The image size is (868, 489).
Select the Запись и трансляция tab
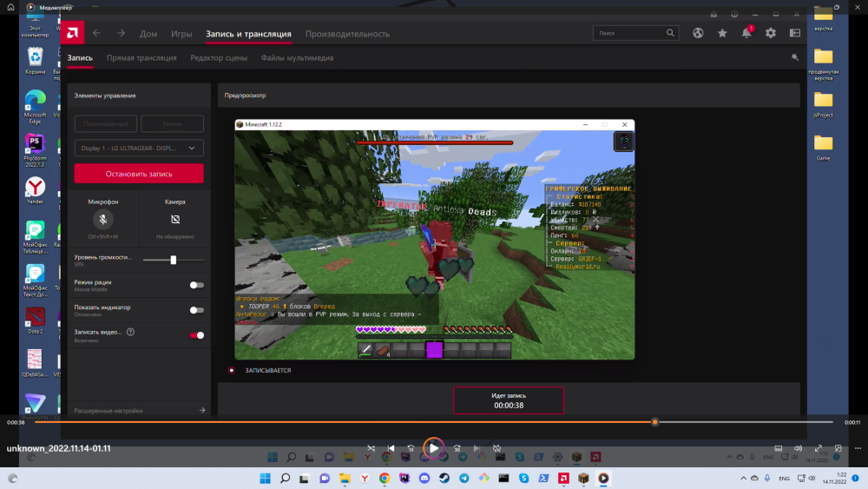[x=248, y=34]
